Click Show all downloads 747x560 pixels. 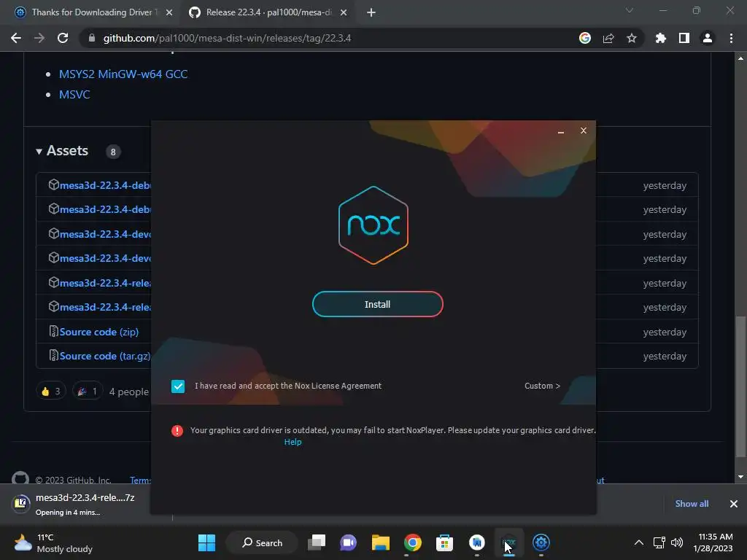692,503
